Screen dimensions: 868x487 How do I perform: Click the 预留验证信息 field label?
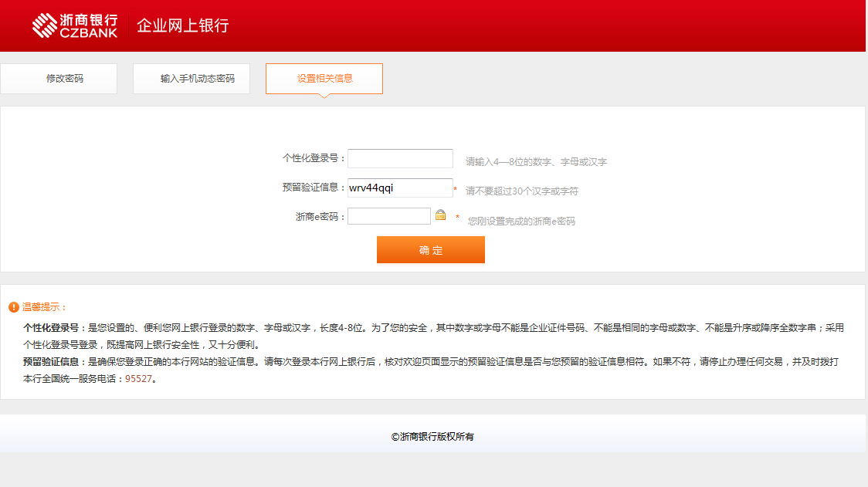312,188
